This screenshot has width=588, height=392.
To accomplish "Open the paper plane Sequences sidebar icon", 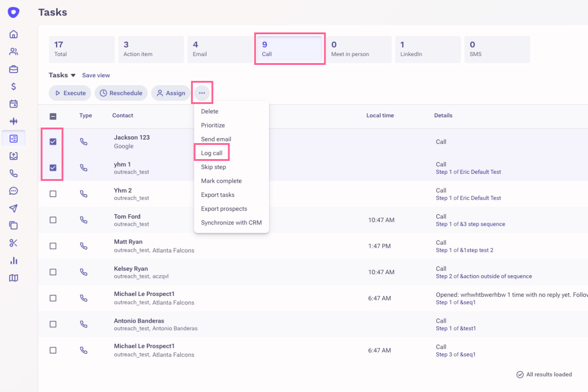I will point(14,208).
